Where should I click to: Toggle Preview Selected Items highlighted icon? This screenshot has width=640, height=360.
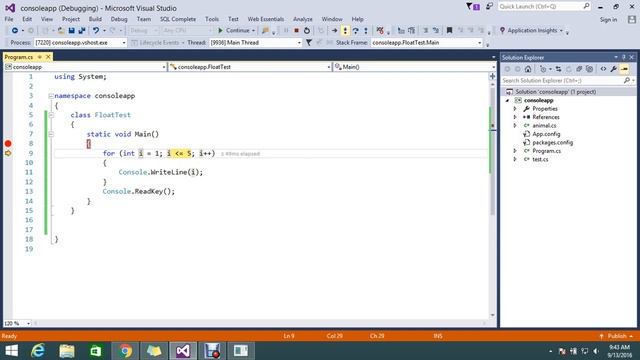(624, 69)
